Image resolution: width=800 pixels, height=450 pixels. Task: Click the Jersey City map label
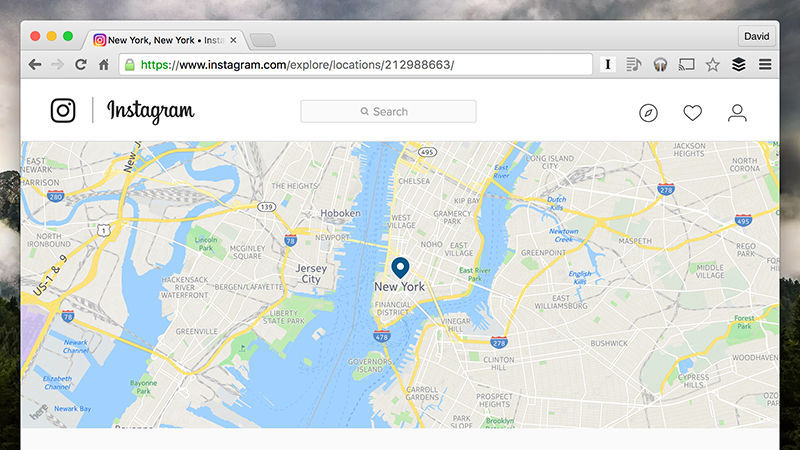click(311, 273)
